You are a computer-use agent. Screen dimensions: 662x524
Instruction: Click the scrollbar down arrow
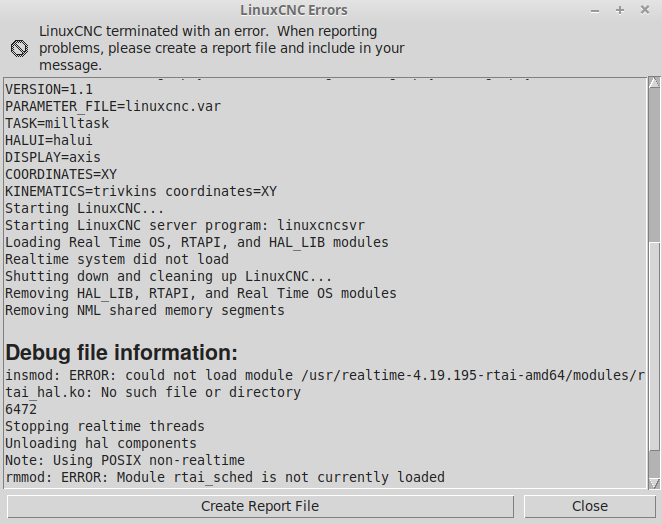[x=654, y=484]
